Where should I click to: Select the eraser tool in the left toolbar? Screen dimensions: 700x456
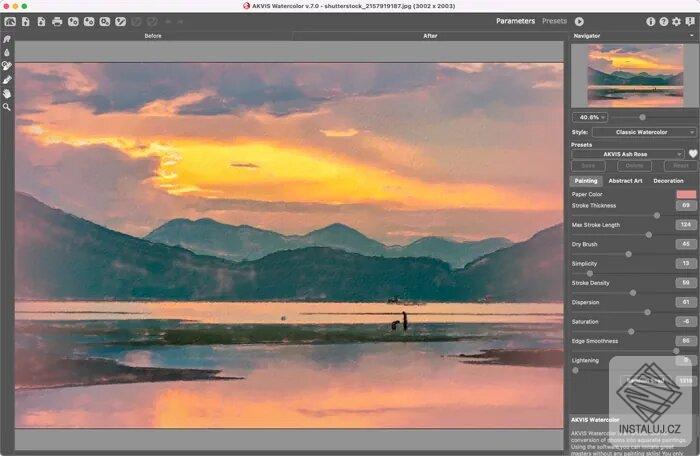pyautogui.click(x=7, y=80)
